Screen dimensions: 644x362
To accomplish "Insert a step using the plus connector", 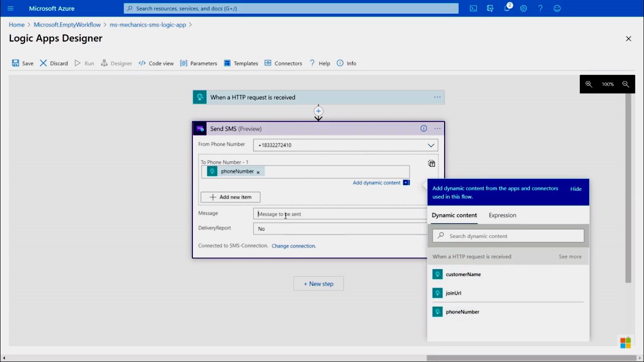I will [x=319, y=111].
